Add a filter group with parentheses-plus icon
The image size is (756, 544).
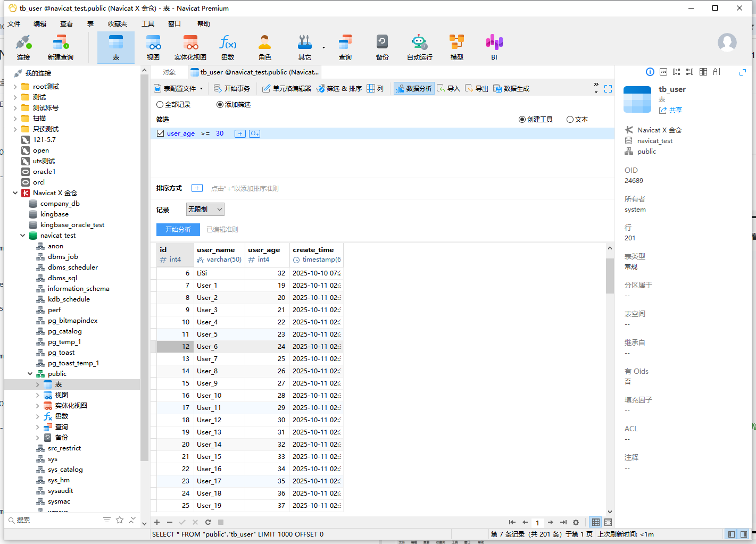coord(255,133)
